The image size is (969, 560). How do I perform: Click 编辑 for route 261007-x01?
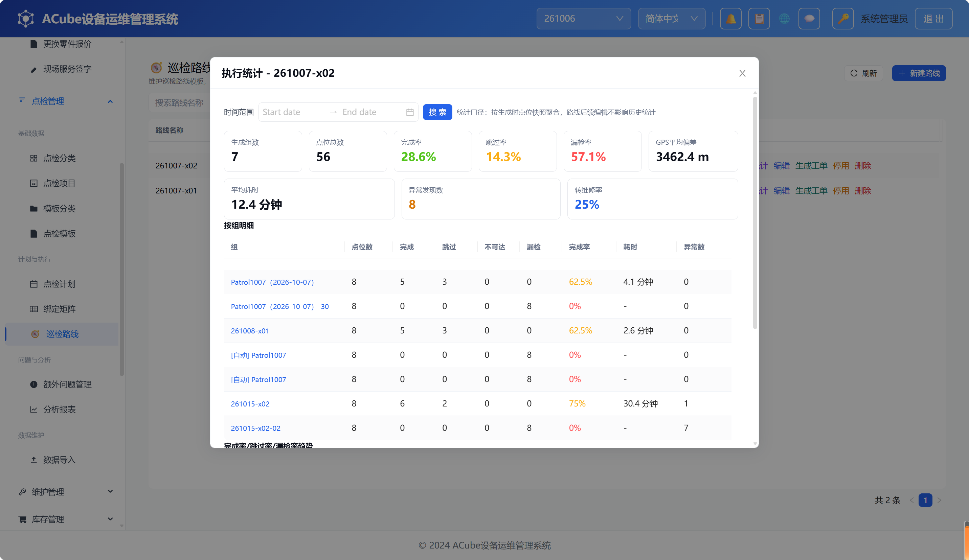pos(781,191)
